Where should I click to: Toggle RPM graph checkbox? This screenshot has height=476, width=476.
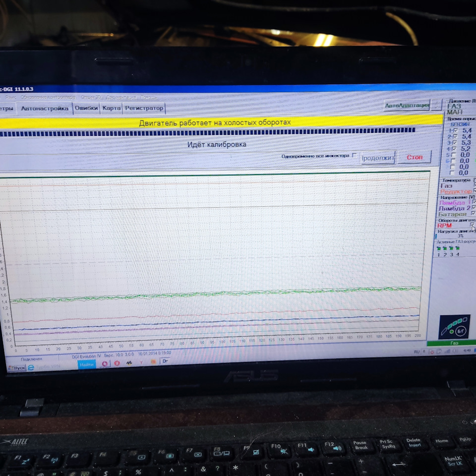(x=473, y=225)
